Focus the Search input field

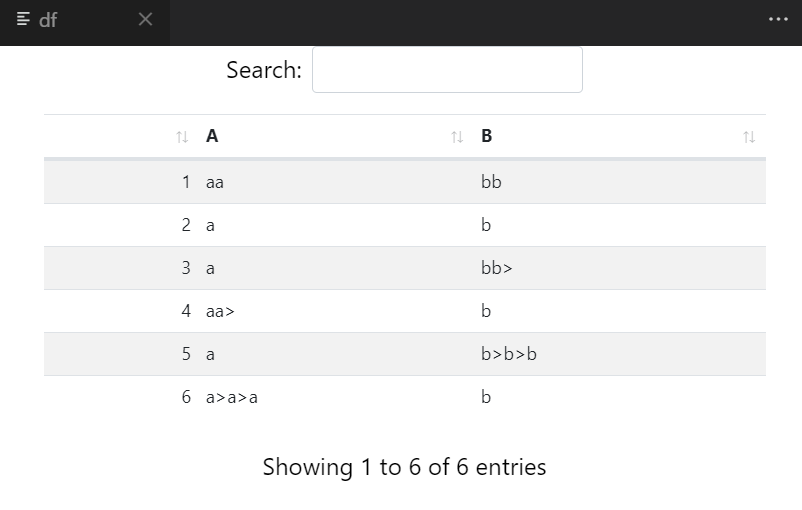(447, 70)
